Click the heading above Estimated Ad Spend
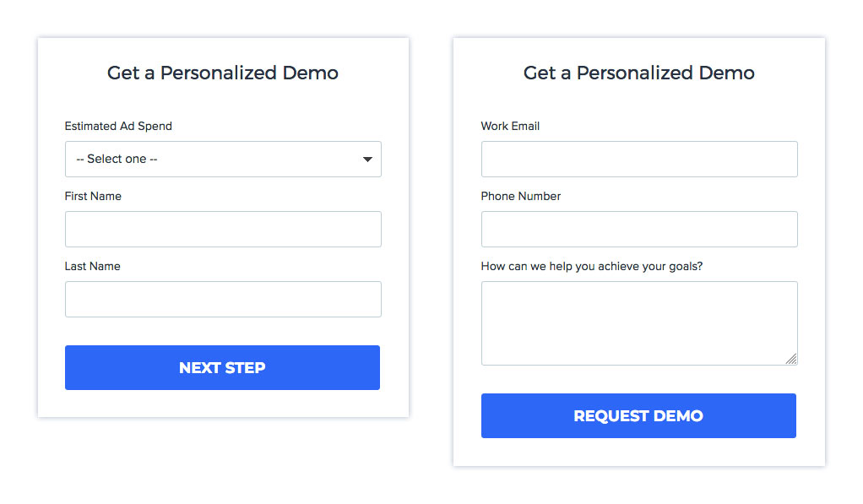Viewport: 863px width, 504px height. 223,73
